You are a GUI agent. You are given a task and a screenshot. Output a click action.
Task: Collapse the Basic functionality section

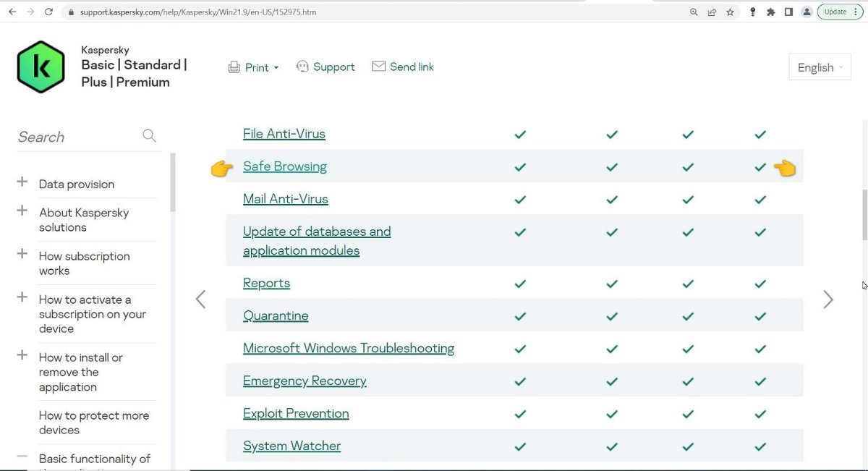(22, 457)
